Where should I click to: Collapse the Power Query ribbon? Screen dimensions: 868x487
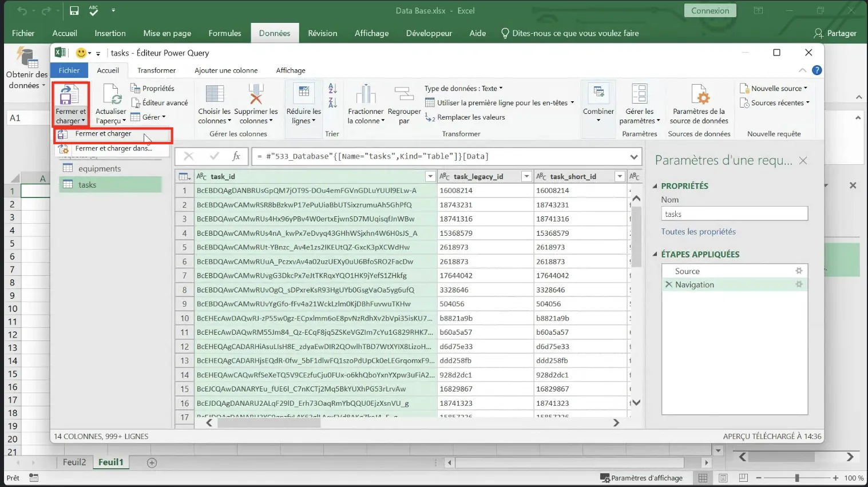click(x=802, y=70)
